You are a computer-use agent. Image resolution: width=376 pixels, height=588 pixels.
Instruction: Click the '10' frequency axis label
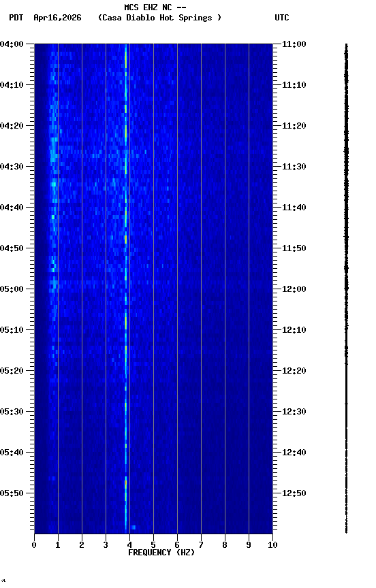(272, 545)
